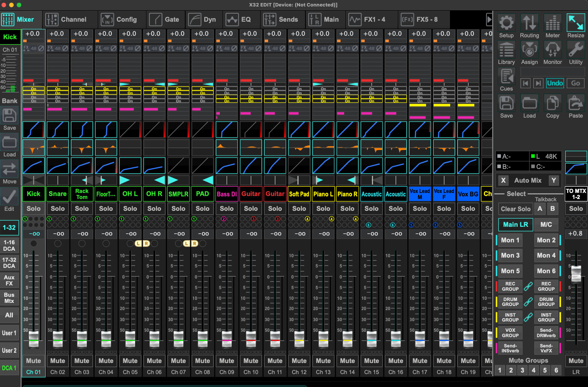Open the Utility wrench icon
The image size is (588, 387).
576,50
